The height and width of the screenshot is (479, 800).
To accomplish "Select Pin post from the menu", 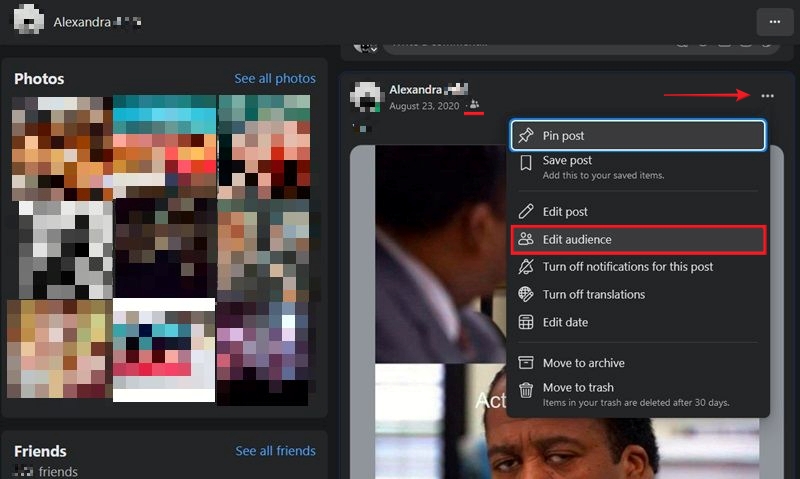I will coord(638,136).
